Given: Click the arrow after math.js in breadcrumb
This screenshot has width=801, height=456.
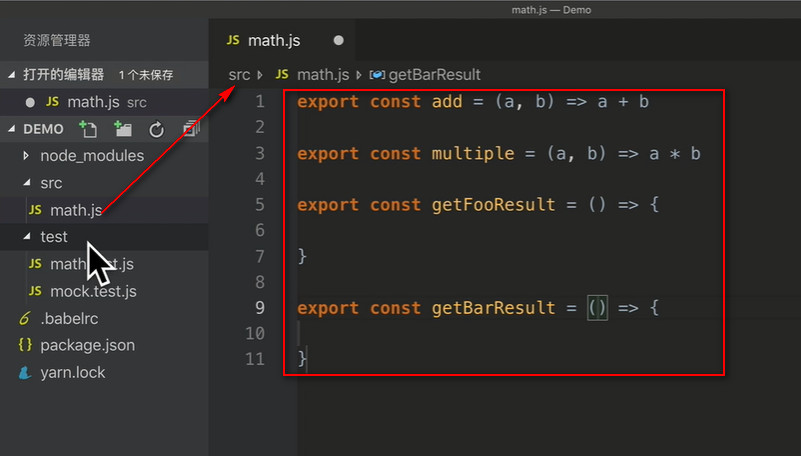Looking at the screenshot, I should coord(359,75).
